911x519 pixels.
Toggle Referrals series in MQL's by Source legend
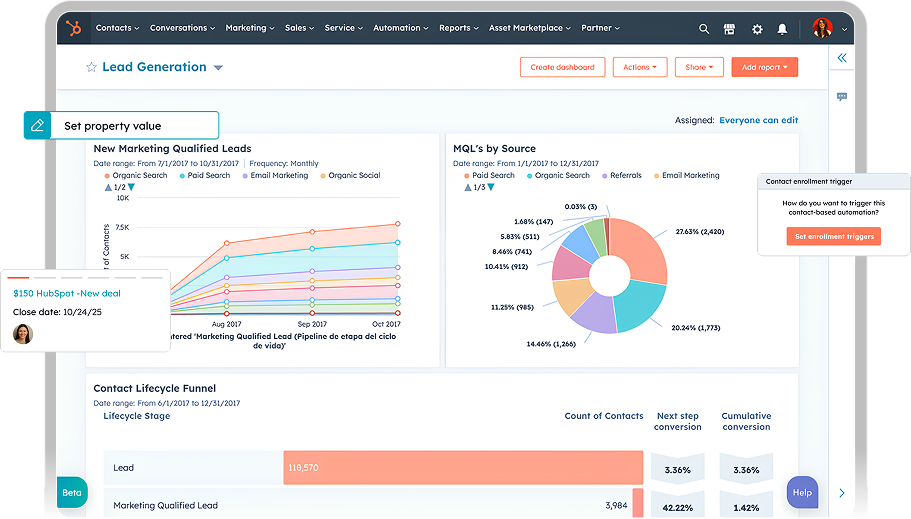coord(620,176)
